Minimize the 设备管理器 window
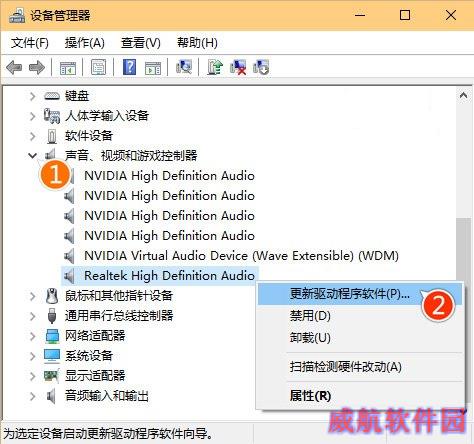 click(x=360, y=15)
